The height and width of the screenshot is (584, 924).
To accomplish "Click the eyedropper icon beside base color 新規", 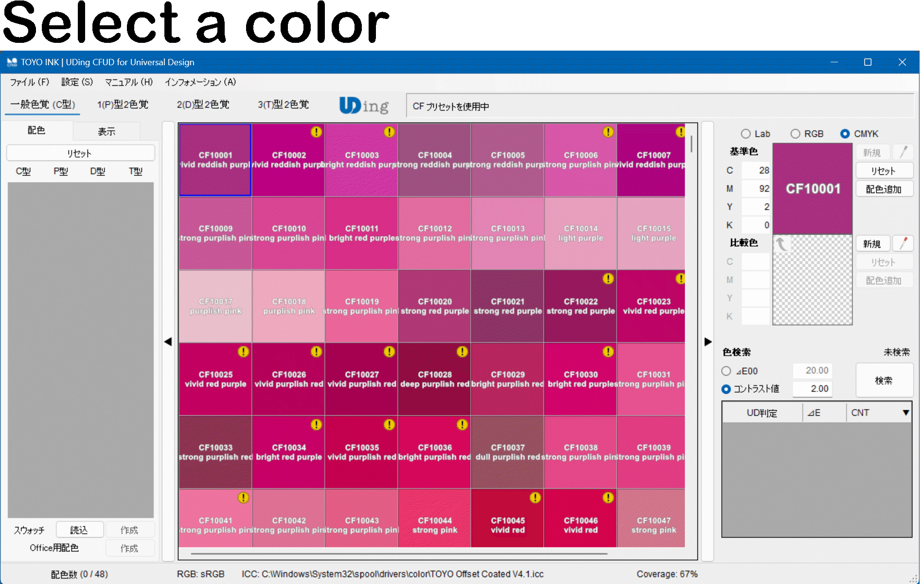I will point(903,152).
